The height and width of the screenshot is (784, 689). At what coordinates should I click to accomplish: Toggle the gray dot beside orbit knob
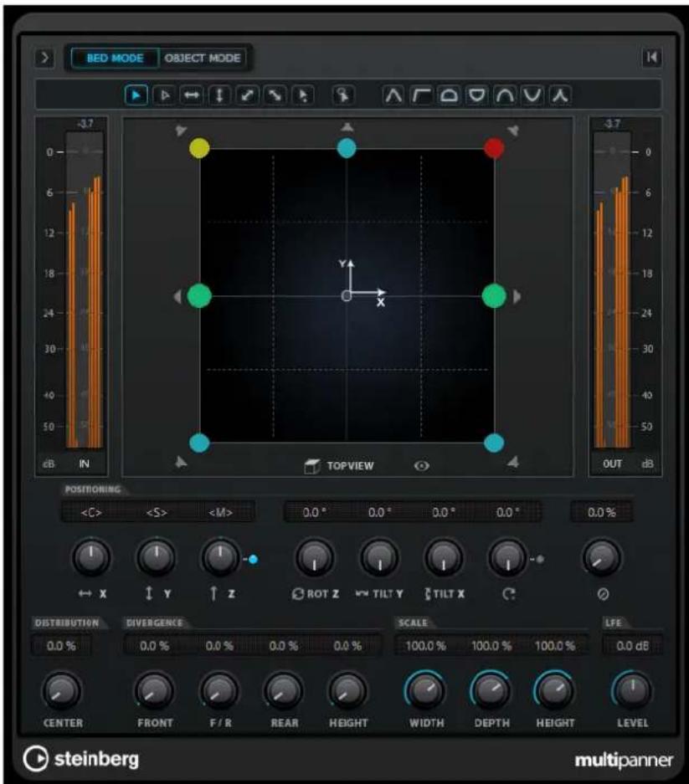click(540, 560)
